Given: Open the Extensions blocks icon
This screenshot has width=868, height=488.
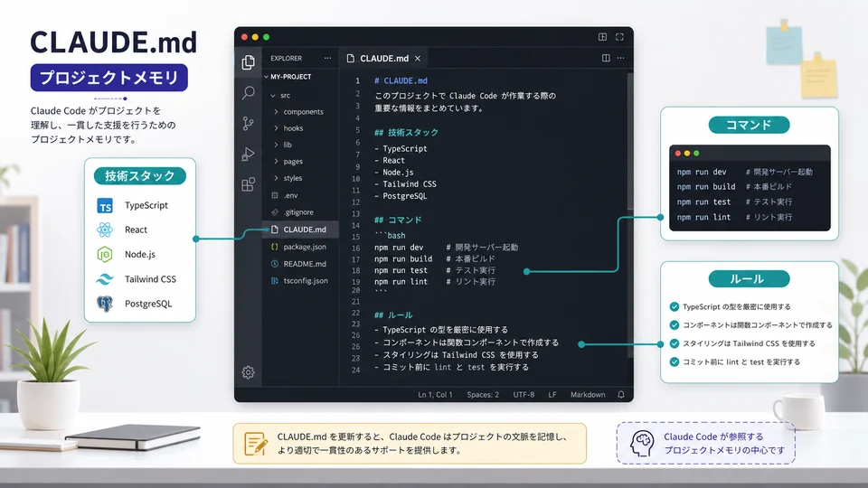Looking at the screenshot, I should coord(249,184).
